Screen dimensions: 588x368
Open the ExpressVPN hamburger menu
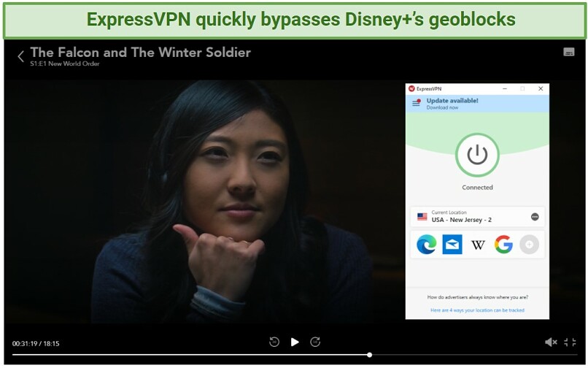pos(417,102)
